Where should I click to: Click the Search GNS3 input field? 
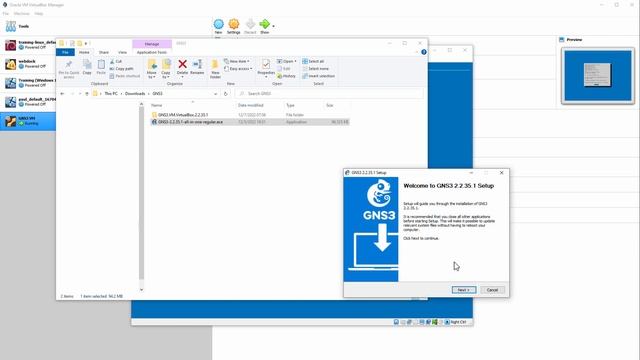coord(329,93)
